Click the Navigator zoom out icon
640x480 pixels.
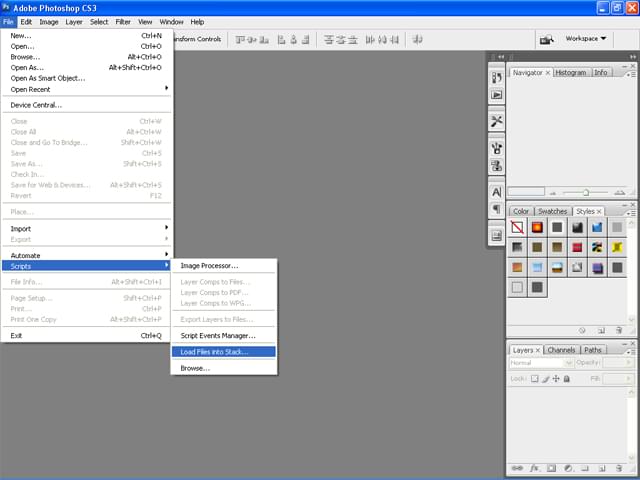[x=553, y=193]
